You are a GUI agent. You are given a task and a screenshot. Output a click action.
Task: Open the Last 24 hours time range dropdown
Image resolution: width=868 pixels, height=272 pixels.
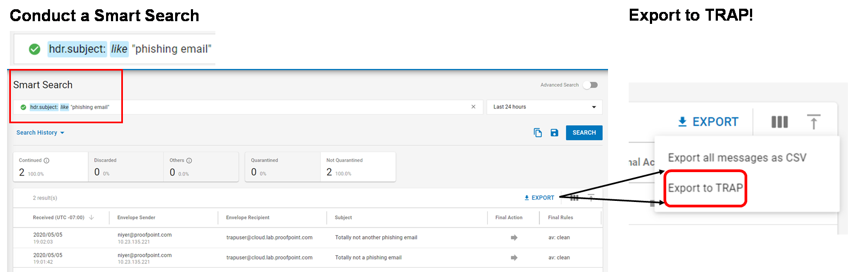point(544,107)
